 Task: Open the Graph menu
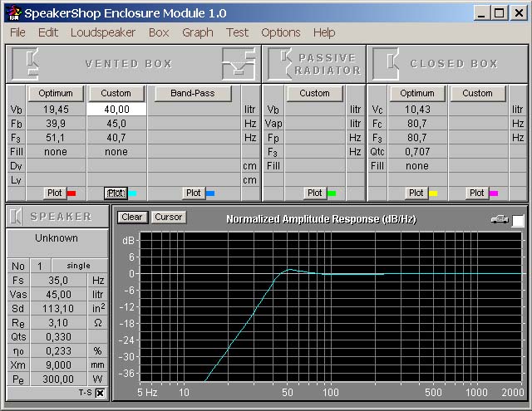[198, 32]
